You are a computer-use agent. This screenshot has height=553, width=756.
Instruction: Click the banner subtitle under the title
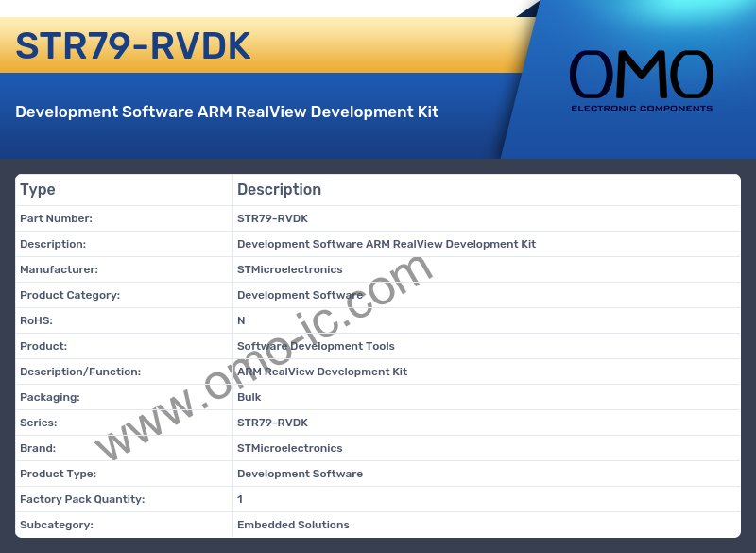click(x=227, y=112)
